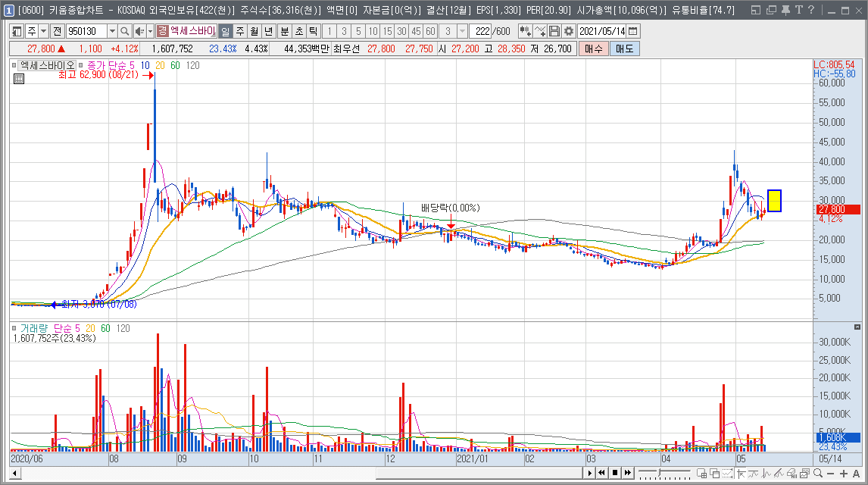Select the 분 minute period toggle
868x485 pixels.
coord(285,32)
